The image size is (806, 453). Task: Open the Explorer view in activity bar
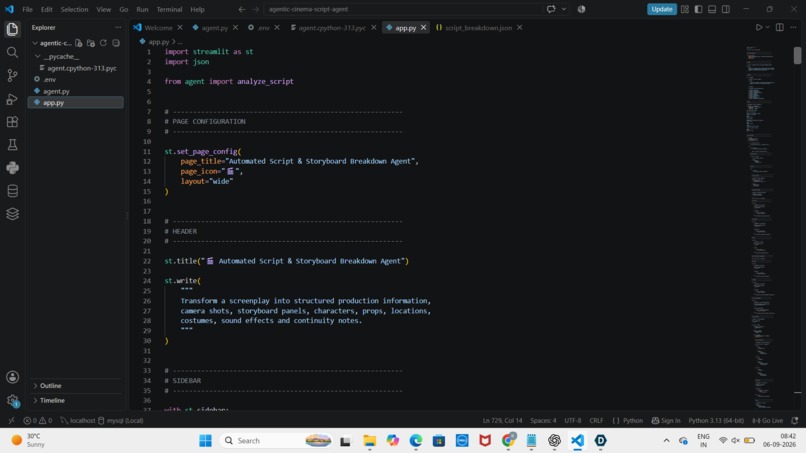point(12,29)
